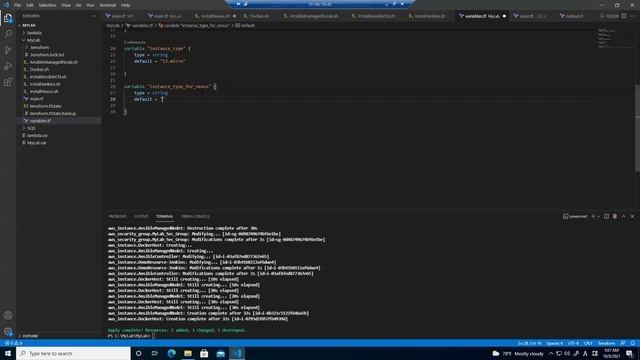Open the Explorer view in the activity bar
The width and height of the screenshot is (640, 360).
pyautogui.click(x=8, y=18)
